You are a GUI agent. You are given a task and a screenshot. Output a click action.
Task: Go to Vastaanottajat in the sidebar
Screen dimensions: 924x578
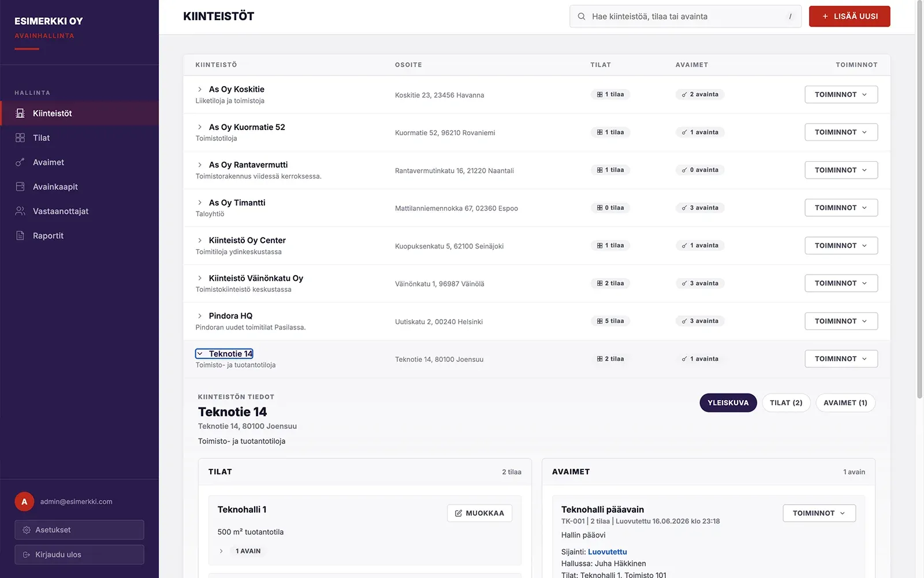click(x=79, y=211)
